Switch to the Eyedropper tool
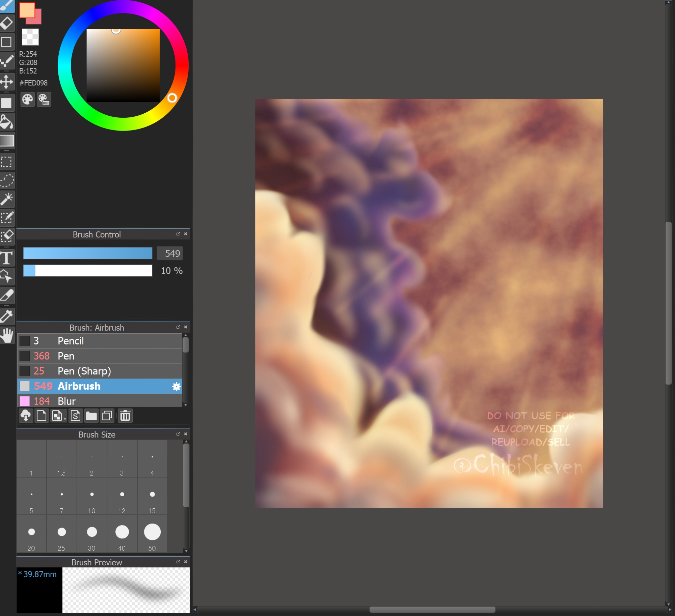Viewport: 675px width, 616px height. (x=6, y=316)
